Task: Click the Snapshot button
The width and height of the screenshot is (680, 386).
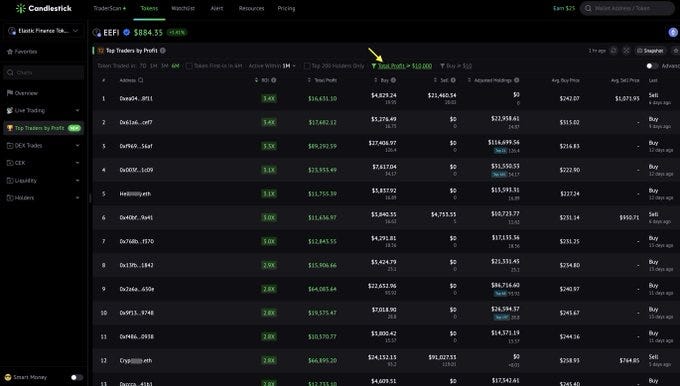Action: 650,51
